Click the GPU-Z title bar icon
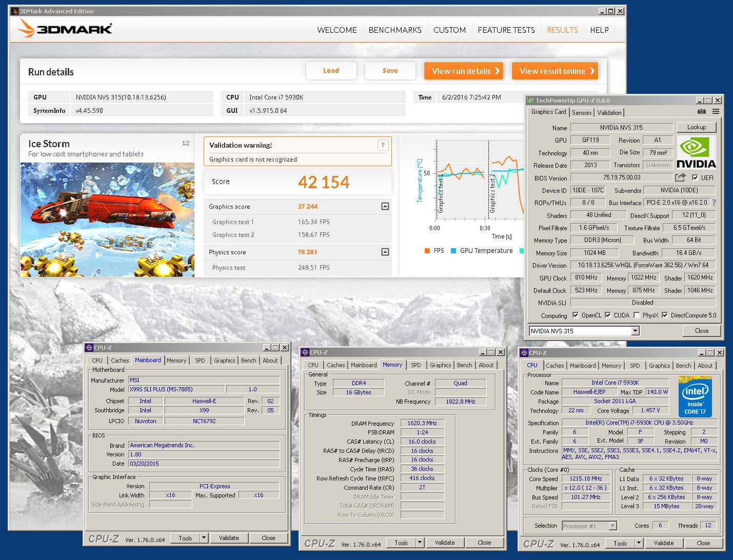 [531, 101]
